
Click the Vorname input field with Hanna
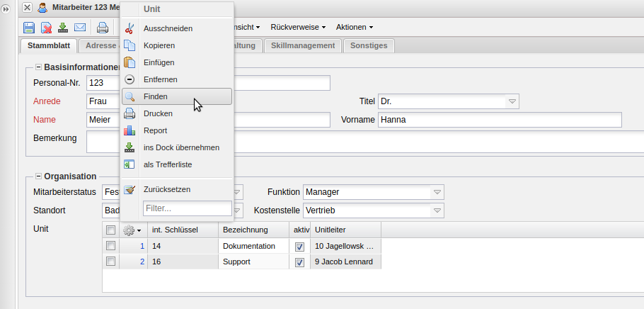coord(499,120)
